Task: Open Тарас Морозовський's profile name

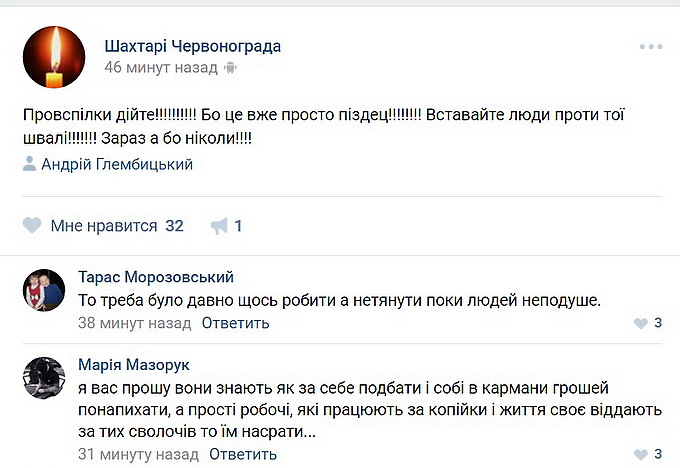Action: pos(155,277)
